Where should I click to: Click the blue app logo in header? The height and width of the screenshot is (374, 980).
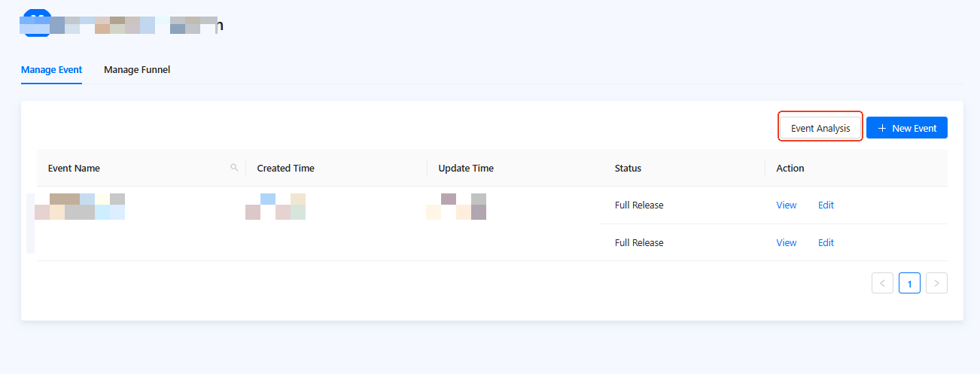[36, 21]
